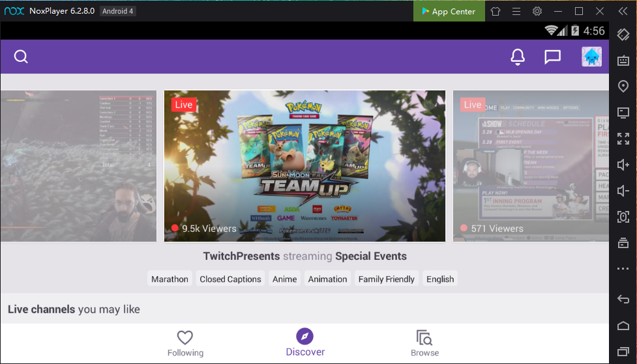This screenshot has width=637, height=364.
Task: Click the Wi-Fi status icon
Action: (x=550, y=31)
